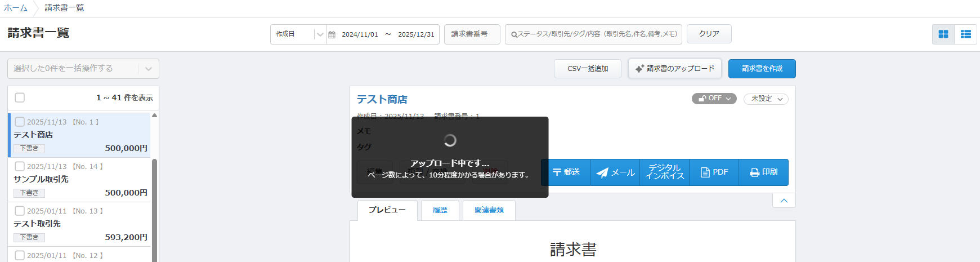Click 請求書のアップロード sparkle button

[674, 69]
